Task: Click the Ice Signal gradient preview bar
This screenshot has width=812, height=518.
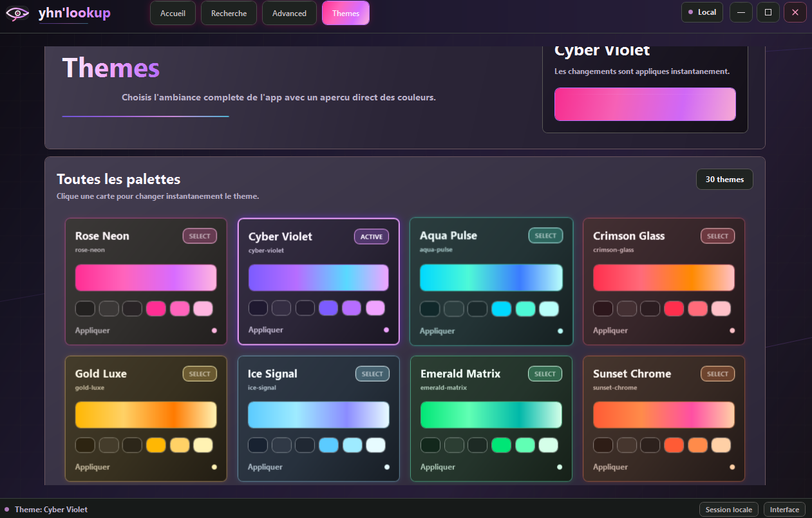Action: point(319,415)
